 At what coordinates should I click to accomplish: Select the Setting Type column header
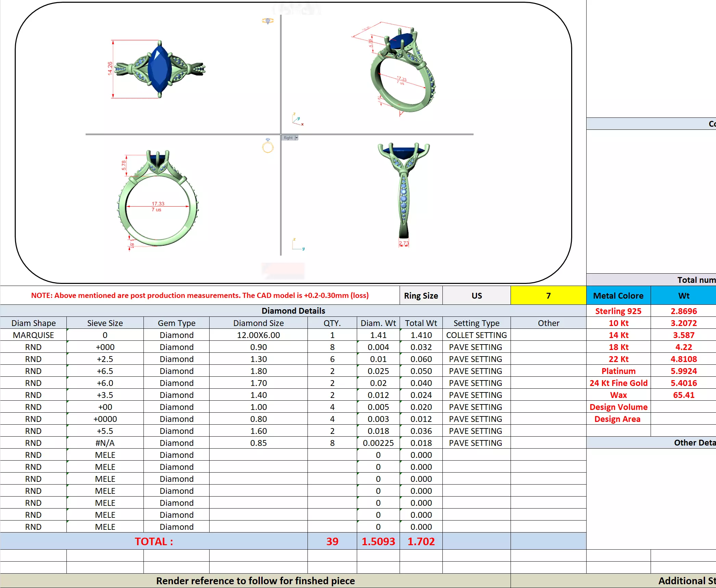click(476, 323)
